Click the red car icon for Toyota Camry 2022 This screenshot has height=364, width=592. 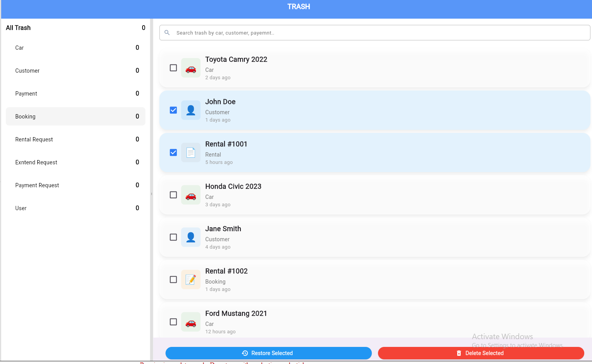(191, 68)
